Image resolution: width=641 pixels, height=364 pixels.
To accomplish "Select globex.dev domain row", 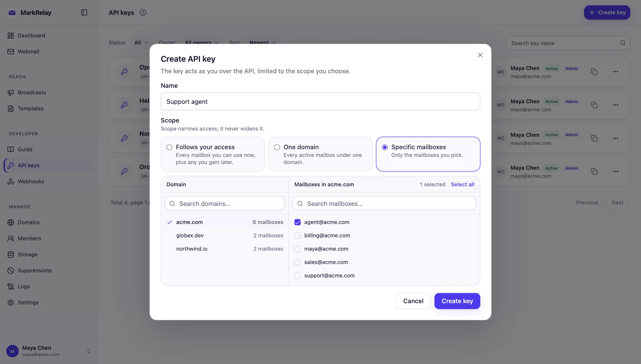I will point(225,236).
